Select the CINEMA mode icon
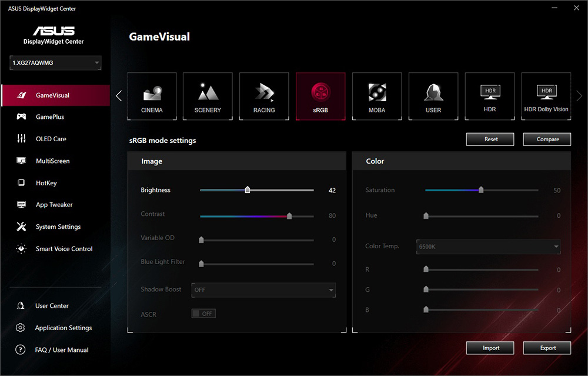This screenshot has width=588, height=376. (x=152, y=97)
